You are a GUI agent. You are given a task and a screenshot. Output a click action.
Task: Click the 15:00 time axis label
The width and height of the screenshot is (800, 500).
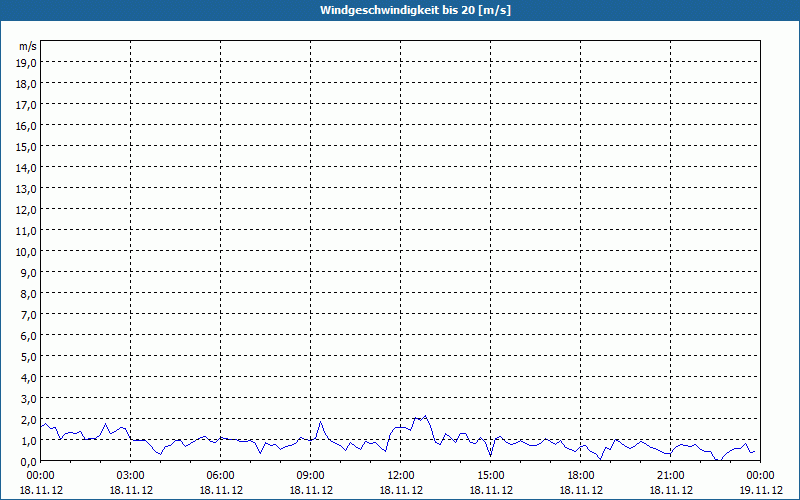coord(491,476)
